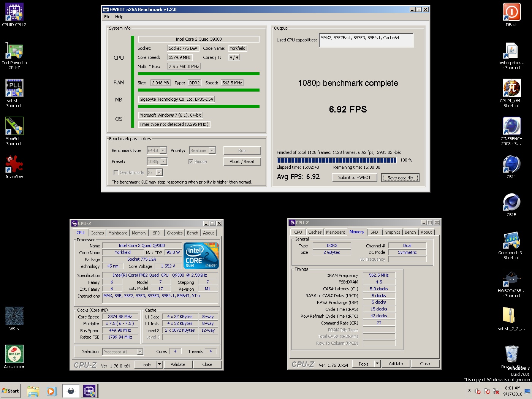
Task: Show hidden tray icons arrow
Action: click(469, 390)
